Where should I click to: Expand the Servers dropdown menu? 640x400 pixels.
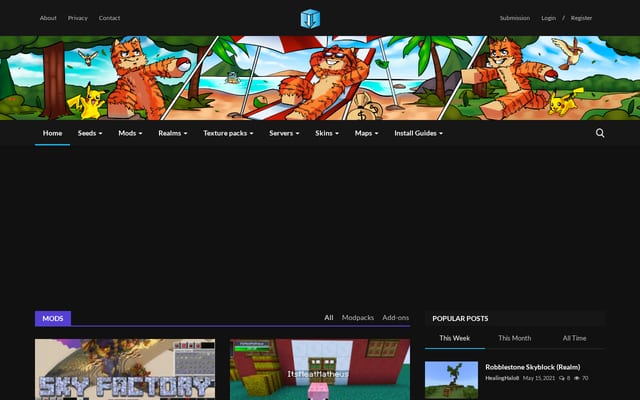pyautogui.click(x=284, y=133)
